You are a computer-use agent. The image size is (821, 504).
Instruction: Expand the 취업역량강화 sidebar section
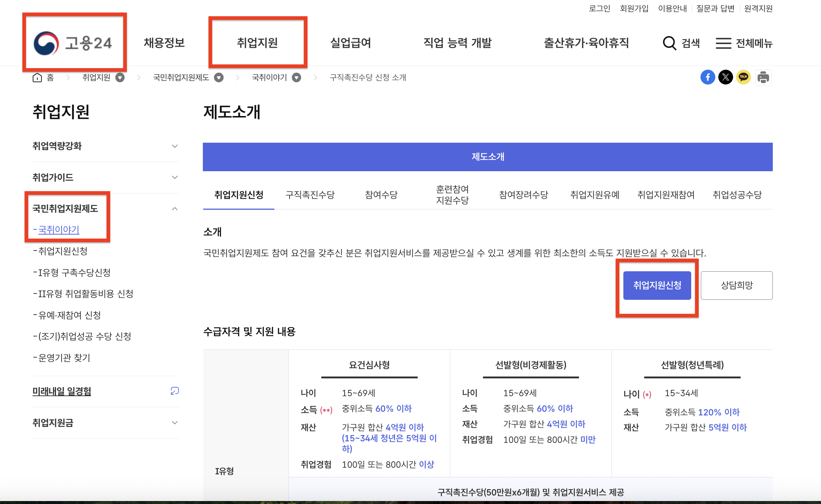pyautogui.click(x=175, y=146)
